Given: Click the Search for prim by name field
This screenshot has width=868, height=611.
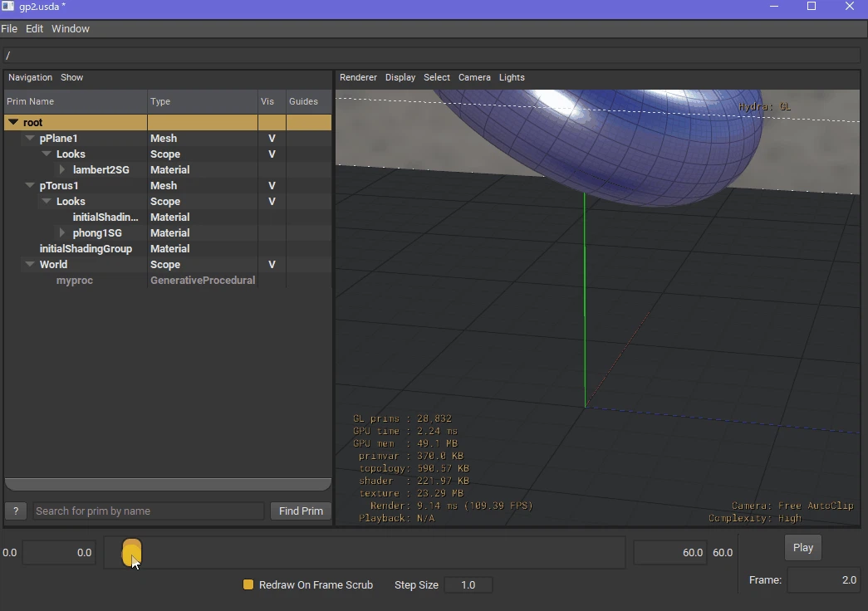Looking at the screenshot, I should point(149,511).
